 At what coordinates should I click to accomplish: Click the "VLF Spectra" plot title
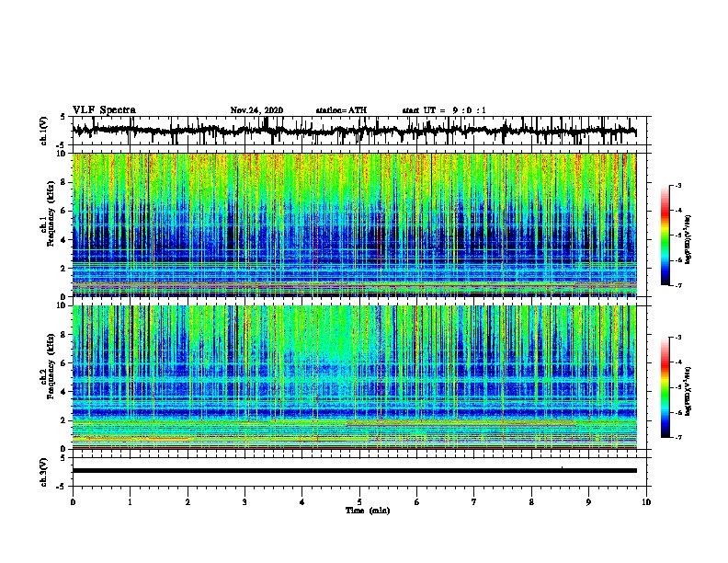(104, 110)
